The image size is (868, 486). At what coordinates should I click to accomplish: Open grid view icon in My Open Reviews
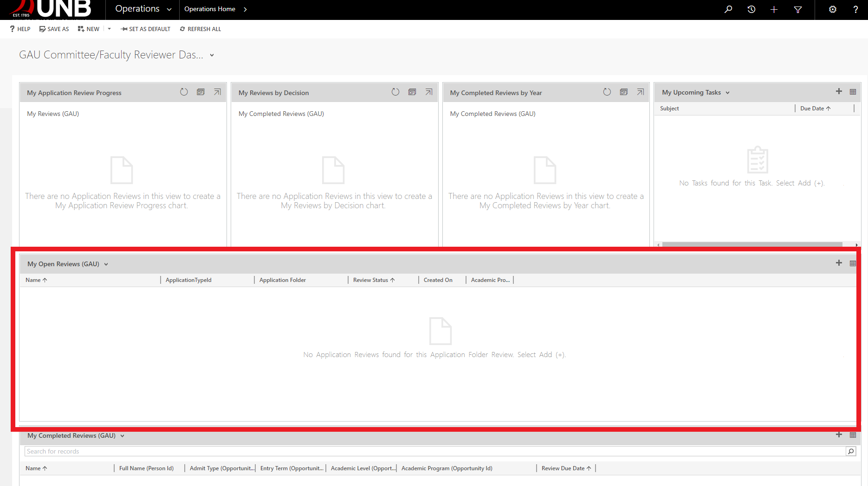click(853, 263)
